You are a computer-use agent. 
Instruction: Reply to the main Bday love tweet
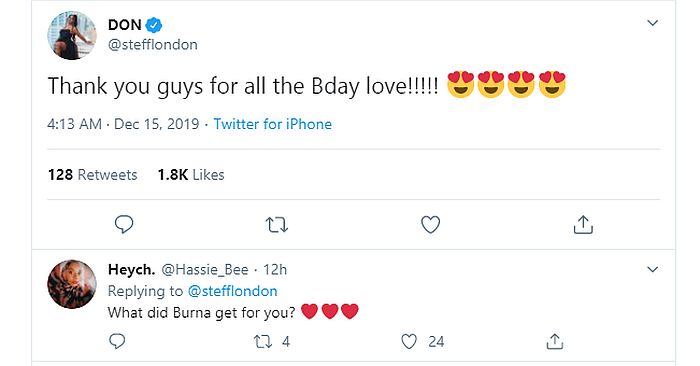[124, 225]
